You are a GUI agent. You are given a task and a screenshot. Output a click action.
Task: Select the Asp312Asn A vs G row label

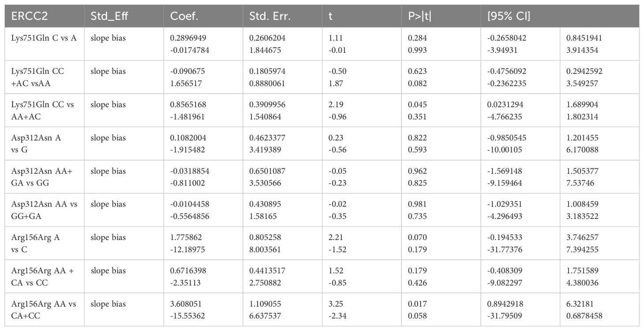[35, 143]
